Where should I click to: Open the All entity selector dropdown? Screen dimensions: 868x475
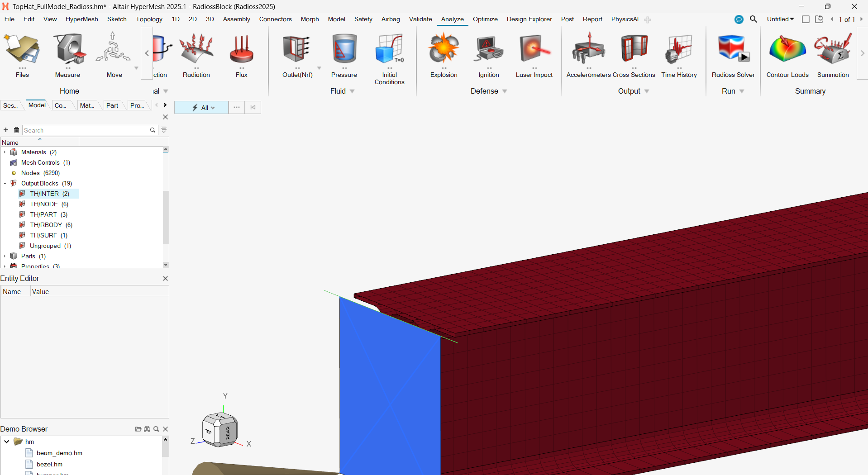point(201,107)
